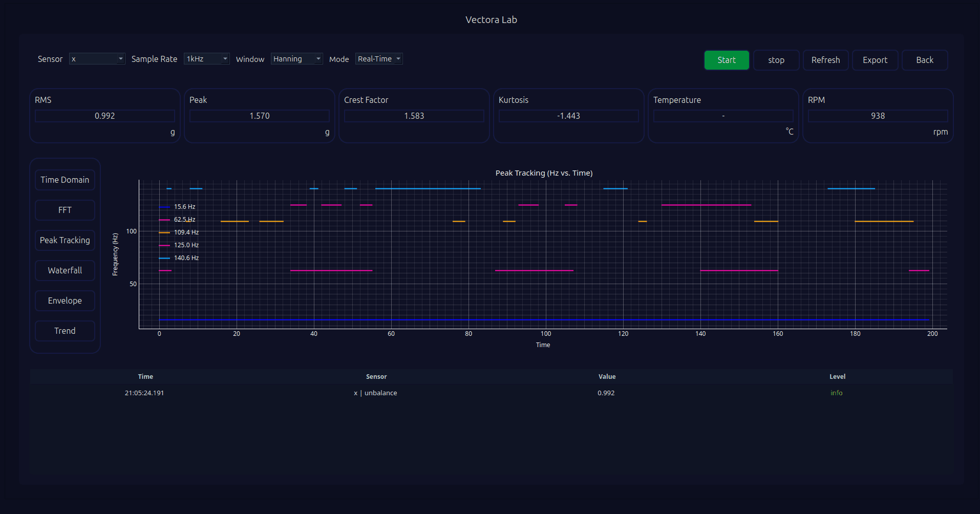Click the RMS value field
Screen dimensions: 980x514
(x=105, y=116)
